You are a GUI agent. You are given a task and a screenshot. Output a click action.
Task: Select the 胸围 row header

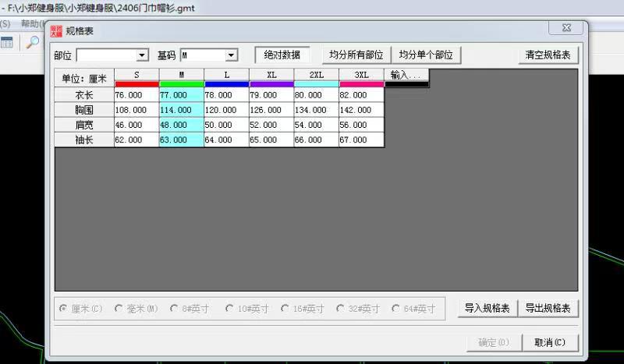click(84, 110)
